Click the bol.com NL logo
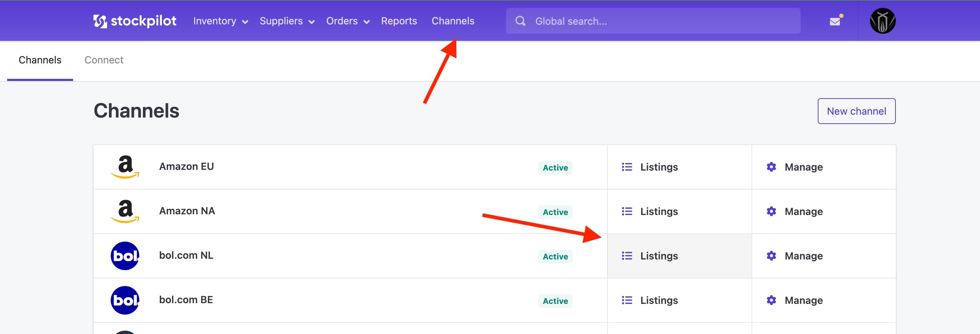 point(125,256)
